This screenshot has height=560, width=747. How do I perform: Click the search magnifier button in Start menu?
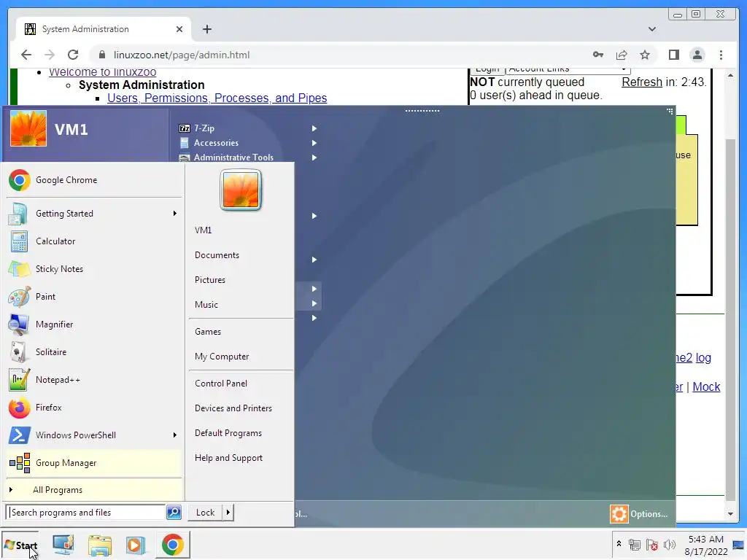[174, 513]
